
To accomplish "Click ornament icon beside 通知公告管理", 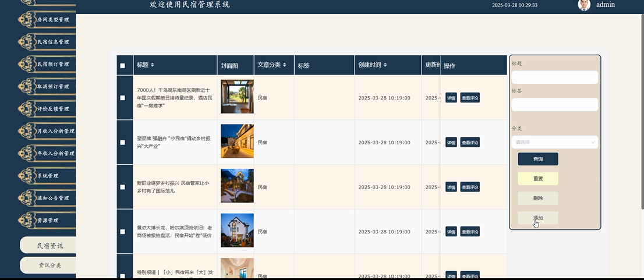I will (x=27, y=198).
